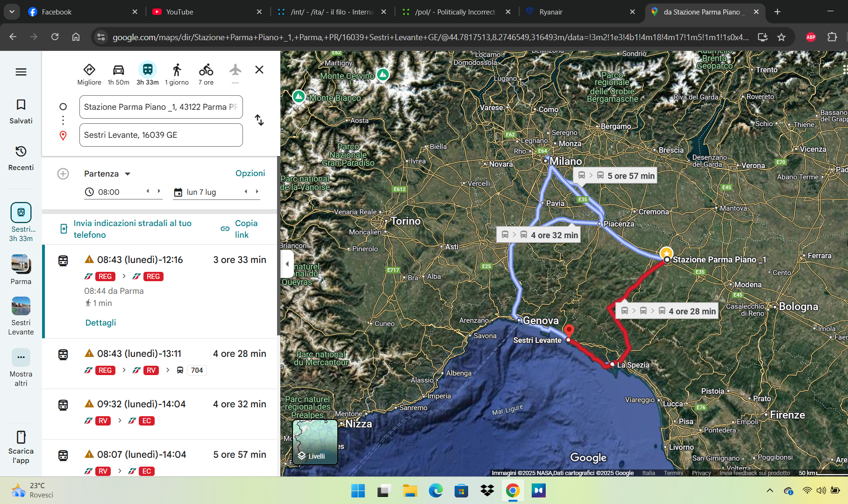Image resolution: width=848 pixels, height=504 pixels.
Task: Go to previous day arrow
Action: pos(246,191)
